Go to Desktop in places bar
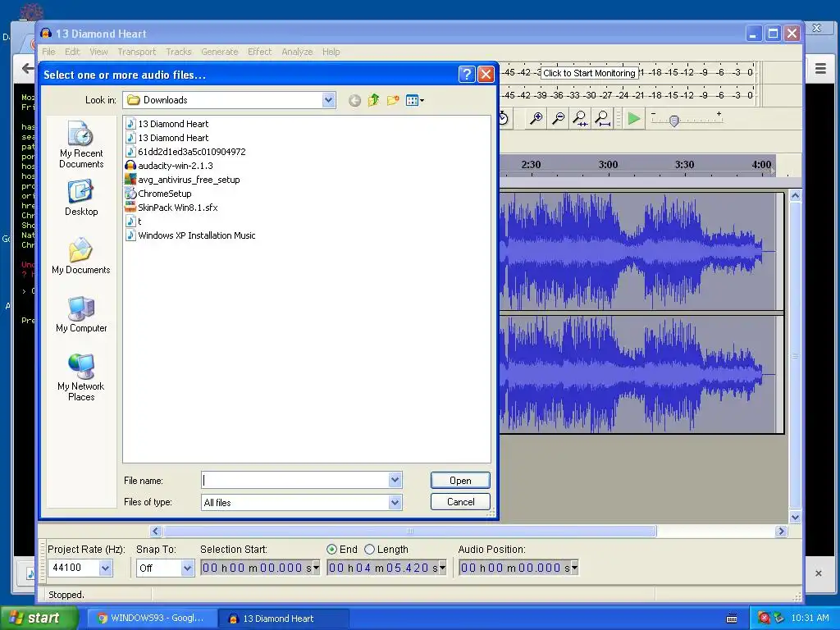The width and height of the screenshot is (840, 630). (81, 198)
